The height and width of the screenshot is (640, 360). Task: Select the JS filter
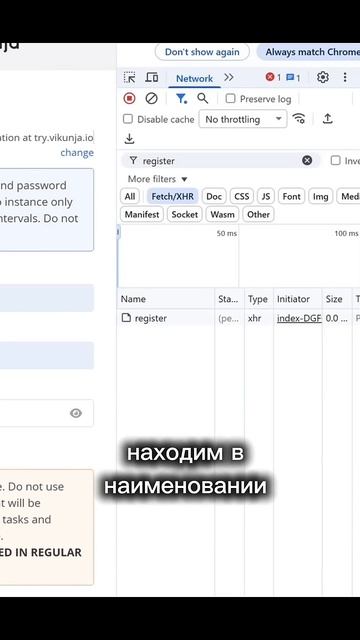pyautogui.click(x=266, y=196)
